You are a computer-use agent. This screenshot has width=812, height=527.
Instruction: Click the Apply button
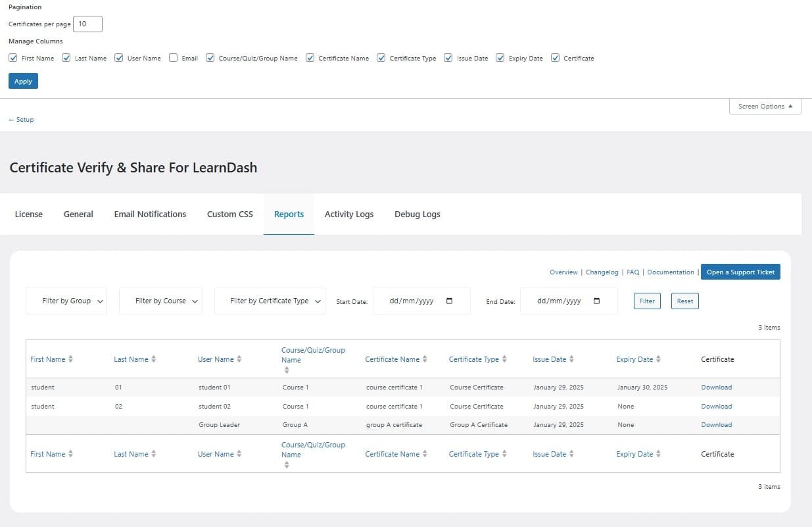(23, 81)
